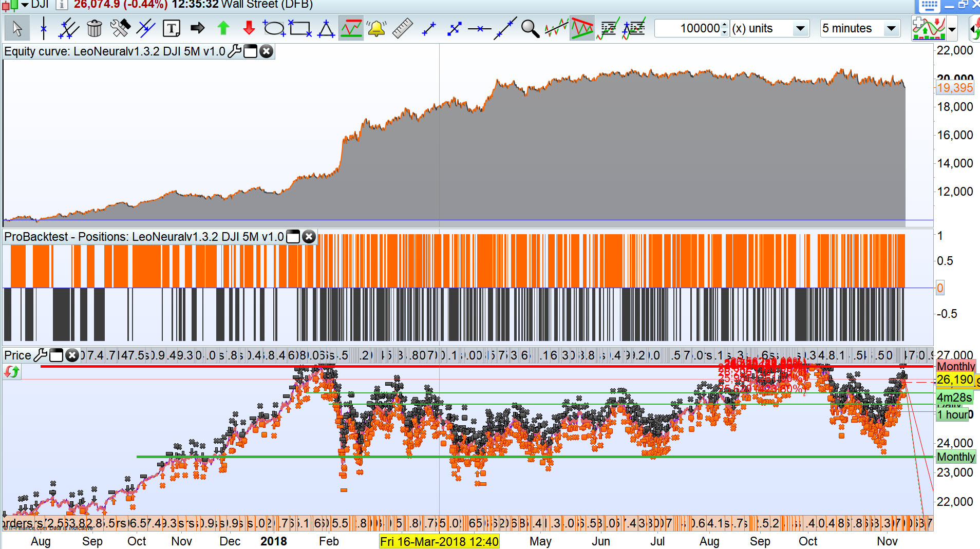
Task: Activate the magnifying glass zoom tool
Action: [x=530, y=28]
